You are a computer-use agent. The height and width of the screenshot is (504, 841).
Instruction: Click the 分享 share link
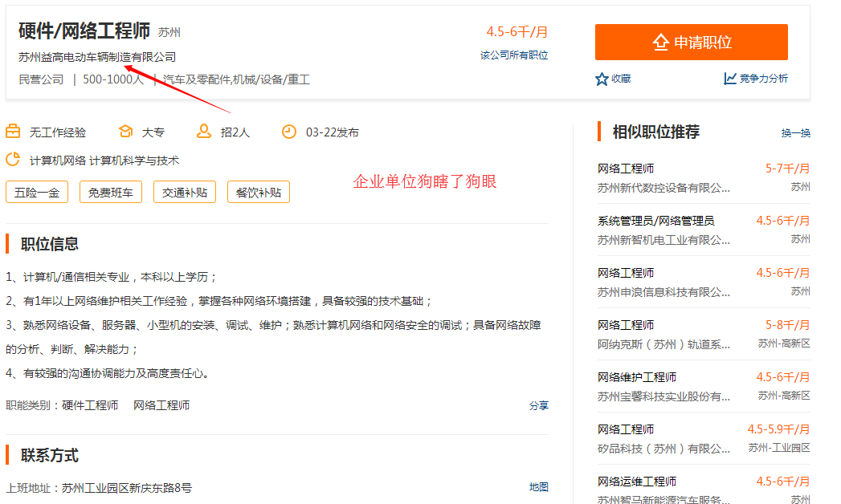(x=538, y=406)
